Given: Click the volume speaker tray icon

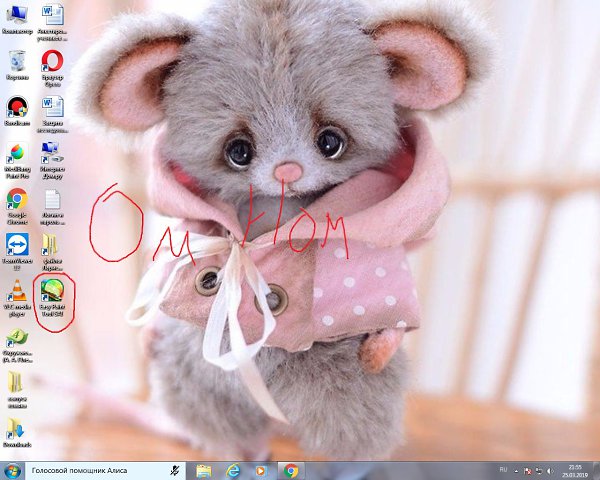Looking at the screenshot, I should 550,471.
